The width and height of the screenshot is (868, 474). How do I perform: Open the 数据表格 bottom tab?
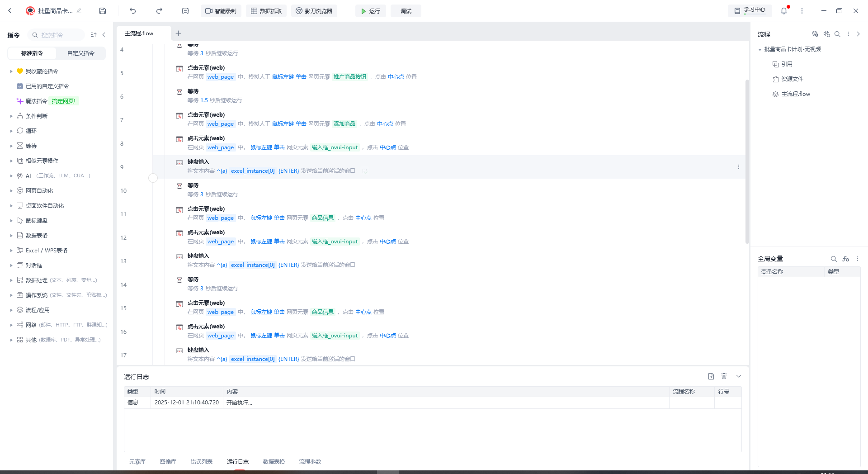(x=274, y=462)
